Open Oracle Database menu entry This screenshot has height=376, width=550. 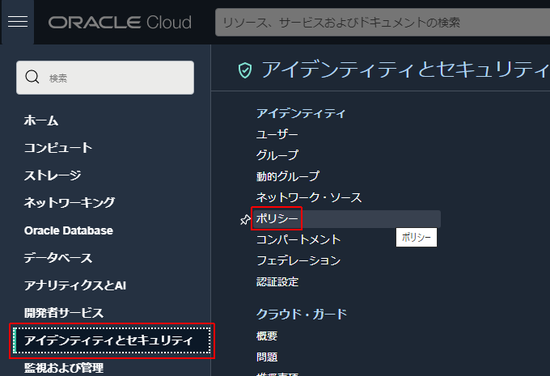(x=69, y=230)
